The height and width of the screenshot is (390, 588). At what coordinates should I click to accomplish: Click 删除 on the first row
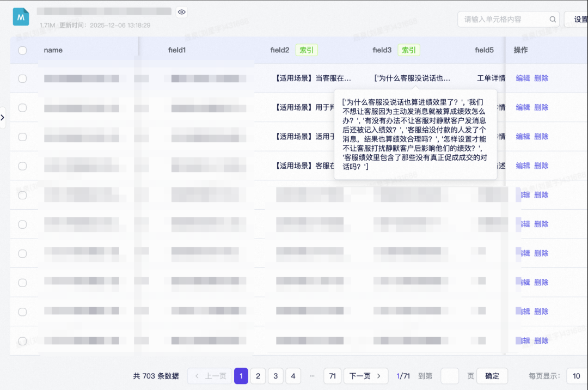click(x=541, y=78)
